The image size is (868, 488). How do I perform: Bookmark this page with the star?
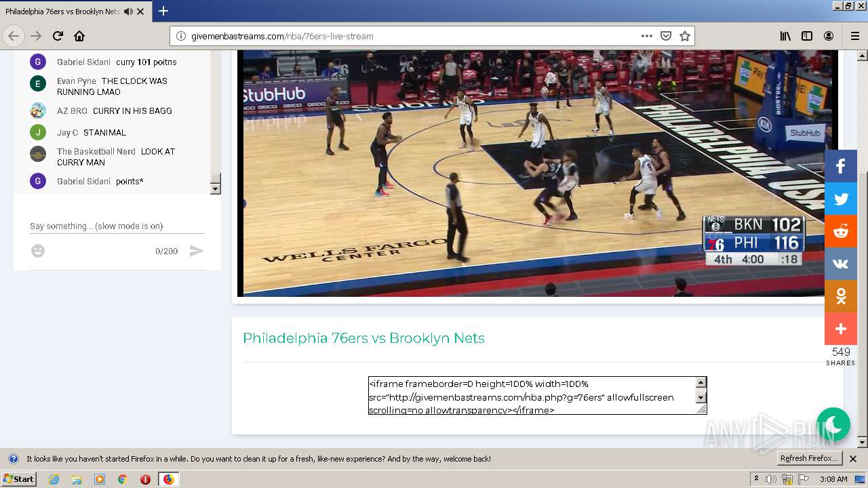point(685,36)
